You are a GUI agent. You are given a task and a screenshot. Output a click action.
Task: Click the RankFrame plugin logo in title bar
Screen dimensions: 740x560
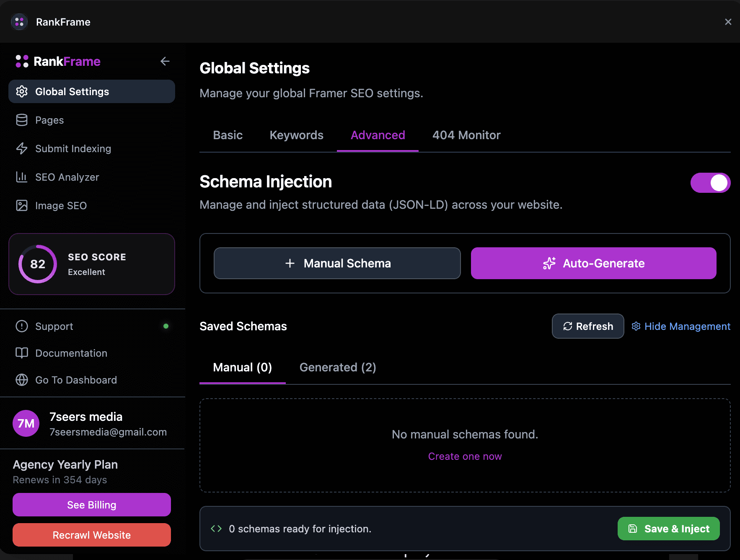click(19, 22)
